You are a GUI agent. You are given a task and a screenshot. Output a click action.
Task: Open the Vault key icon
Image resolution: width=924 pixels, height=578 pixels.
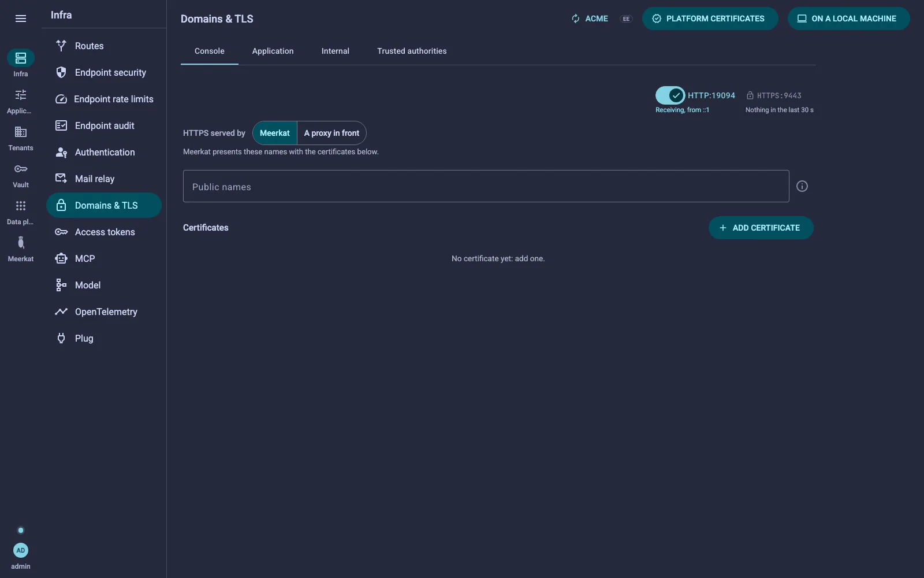pyautogui.click(x=21, y=169)
